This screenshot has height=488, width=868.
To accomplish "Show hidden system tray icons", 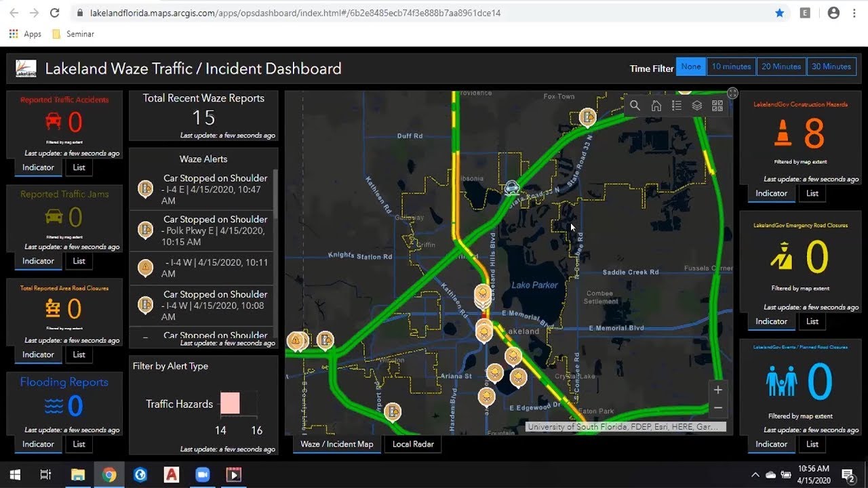I will (755, 474).
